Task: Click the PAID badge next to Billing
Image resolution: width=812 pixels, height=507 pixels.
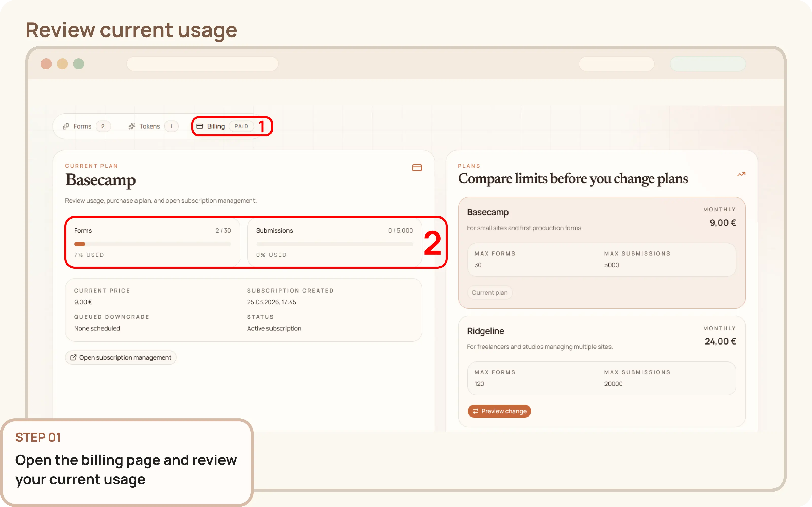Action: pos(241,126)
